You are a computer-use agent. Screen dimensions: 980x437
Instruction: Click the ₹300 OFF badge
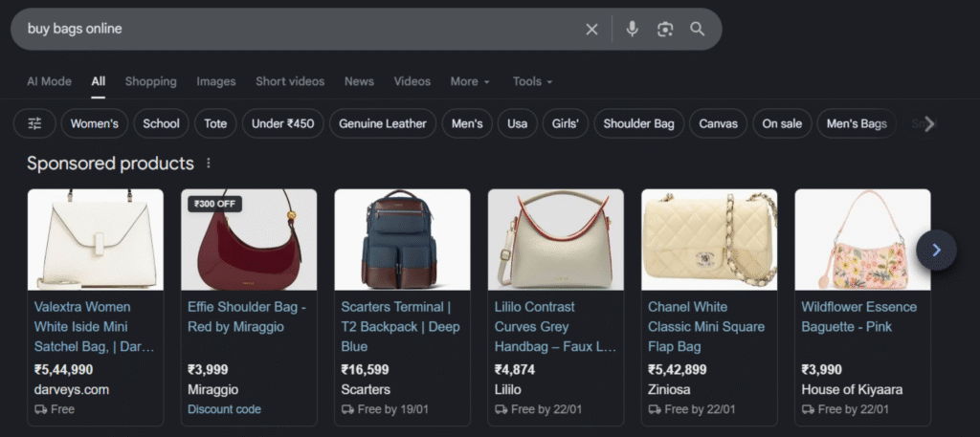(x=215, y=204)
